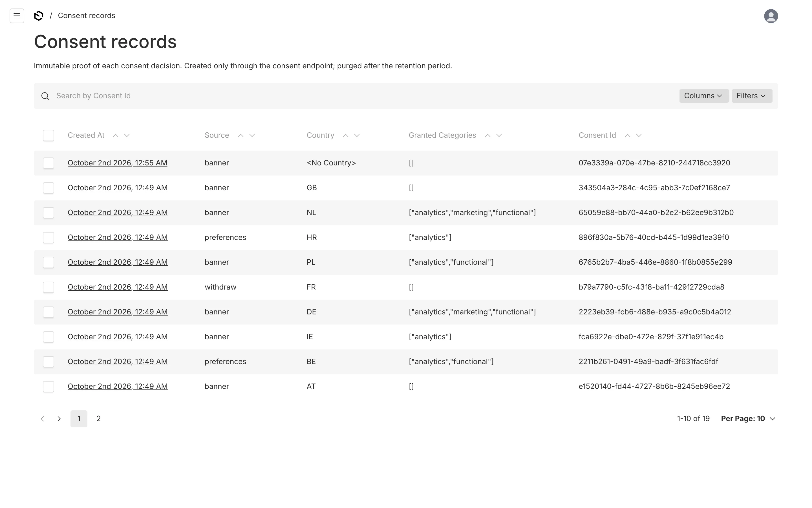Sort Country column ascending
This screenshot has width=812, height=508.
346,135
